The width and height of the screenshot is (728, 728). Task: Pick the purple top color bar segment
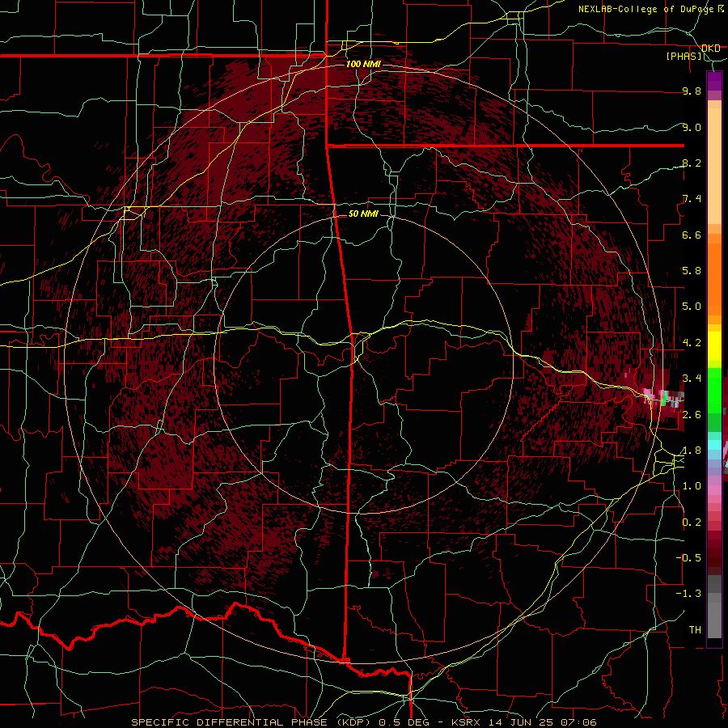click(x=714, y=81)
